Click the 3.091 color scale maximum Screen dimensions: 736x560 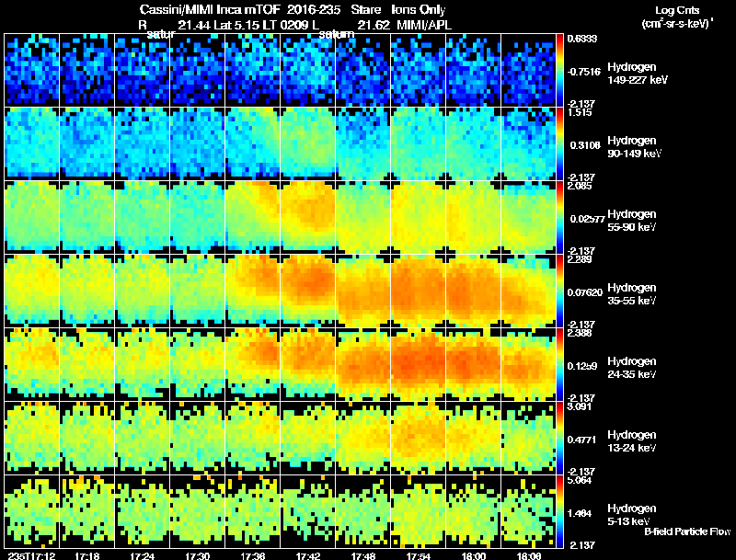(580, 406)
